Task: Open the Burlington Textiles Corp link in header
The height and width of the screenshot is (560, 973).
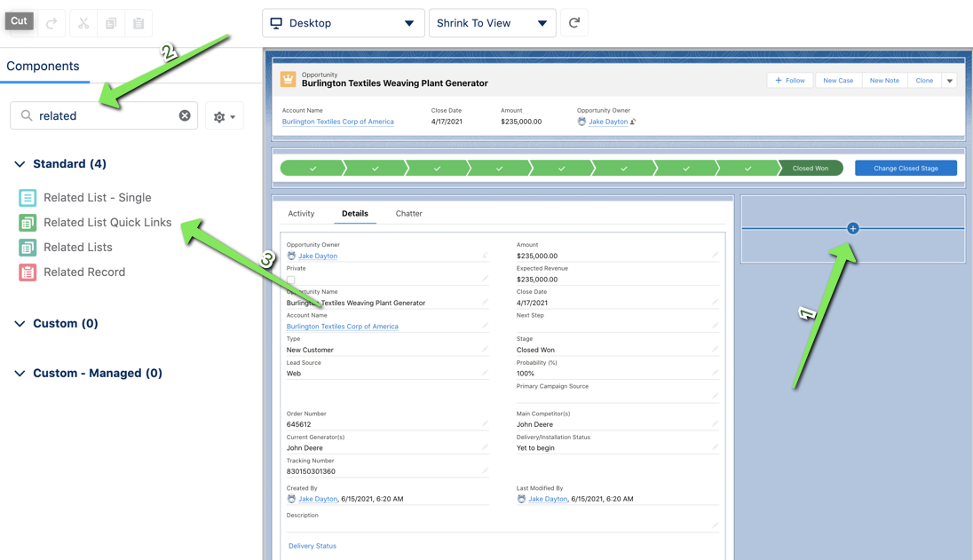Action: (x=337, y=122)
